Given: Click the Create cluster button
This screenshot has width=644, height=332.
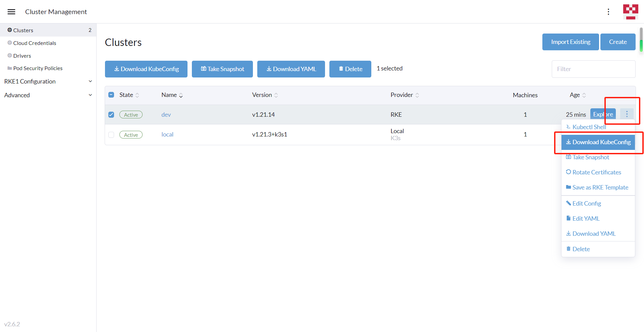Looking at the screenshot, I should point(618,42).
